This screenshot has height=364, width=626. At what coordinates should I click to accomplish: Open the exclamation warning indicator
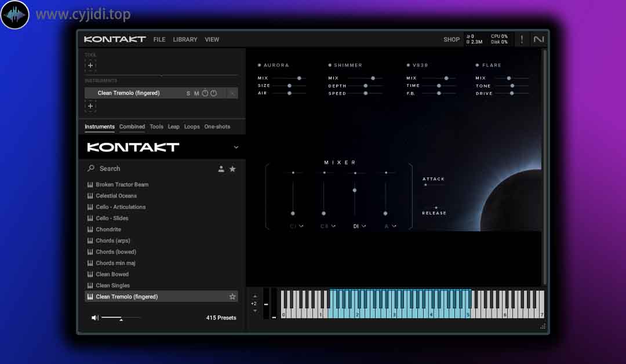pos(522,39)
